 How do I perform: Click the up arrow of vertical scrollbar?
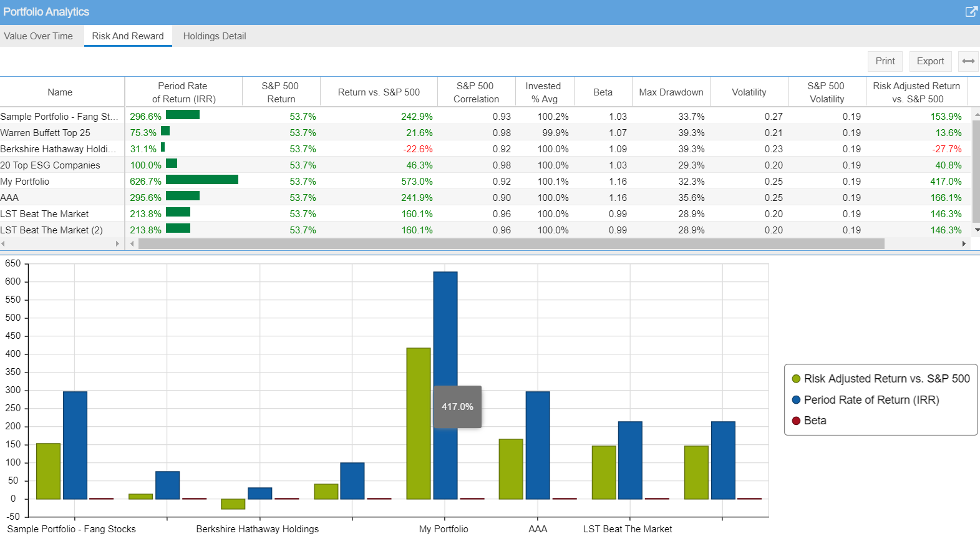977,114
